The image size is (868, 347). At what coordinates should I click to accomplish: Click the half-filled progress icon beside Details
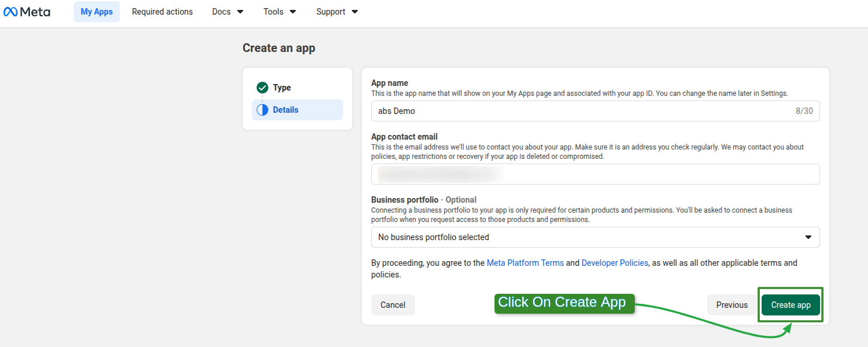(262, 109)
